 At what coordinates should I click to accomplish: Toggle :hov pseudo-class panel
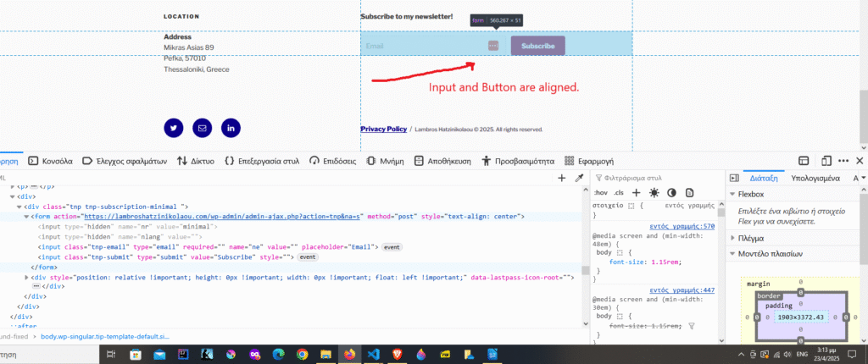click(x=601, y=193)
